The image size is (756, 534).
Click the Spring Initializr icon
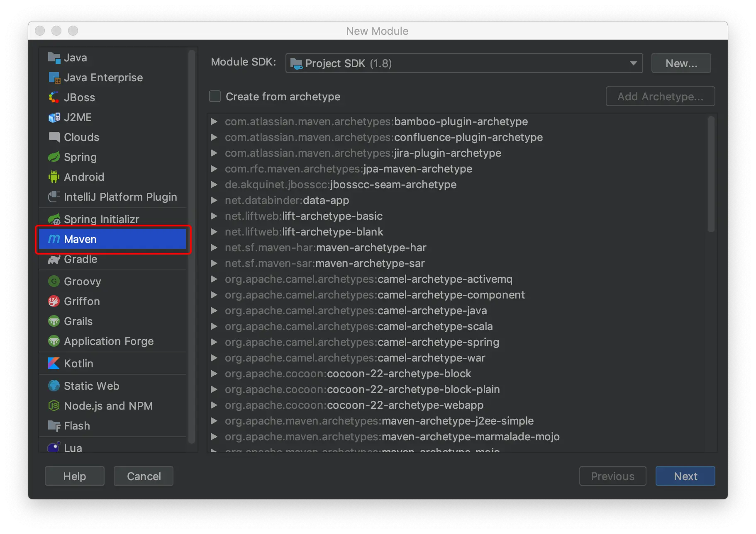click(54, 219)
